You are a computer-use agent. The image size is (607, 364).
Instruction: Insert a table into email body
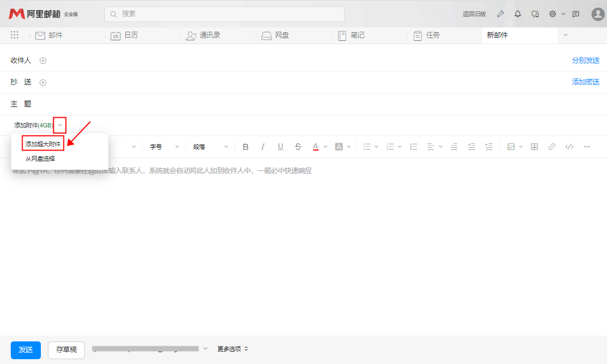[534, 147]
